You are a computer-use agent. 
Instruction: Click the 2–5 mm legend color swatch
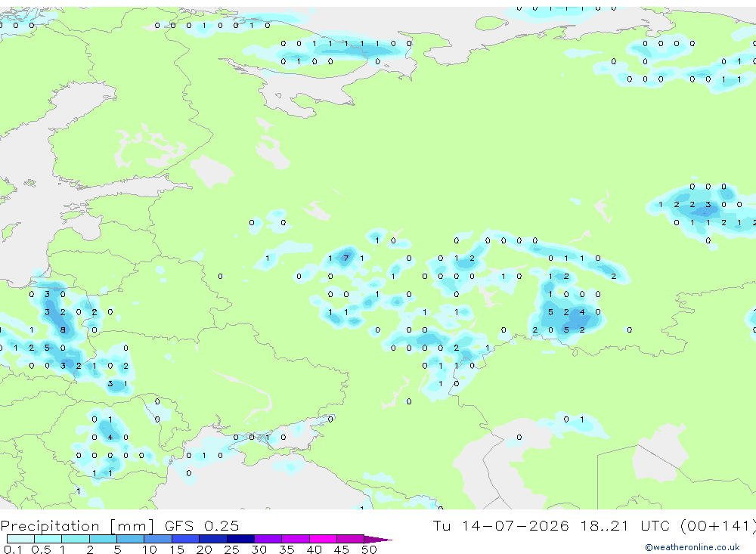103,539
